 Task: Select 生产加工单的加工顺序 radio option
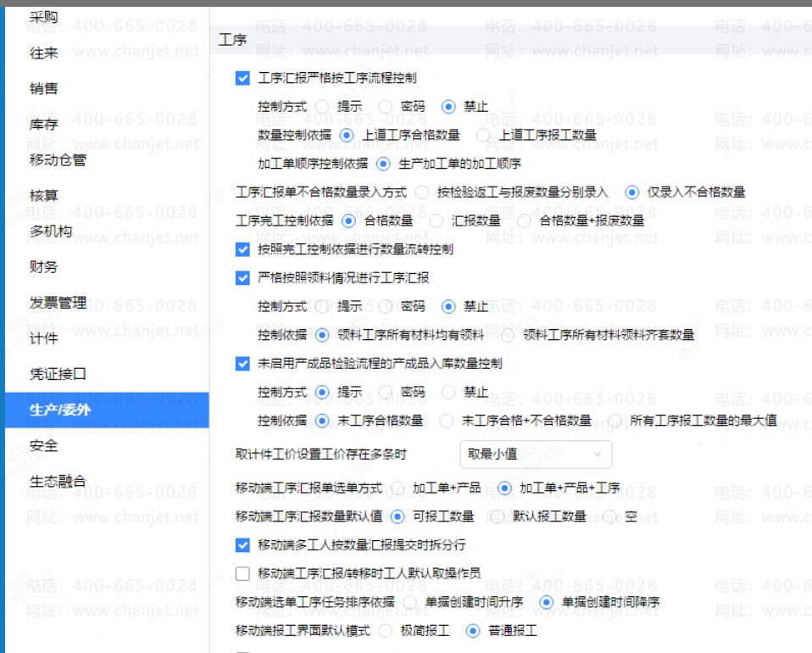point(383,164)
